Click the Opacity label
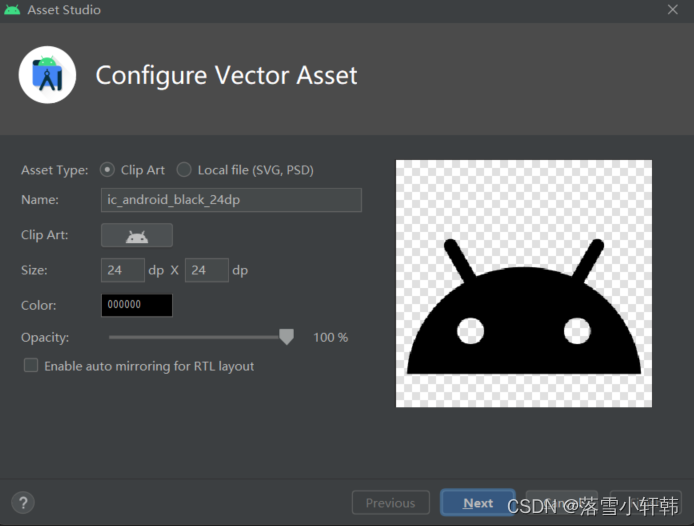Screen dimensions: 694x526 pyautogui.click(x=45, y=338)
